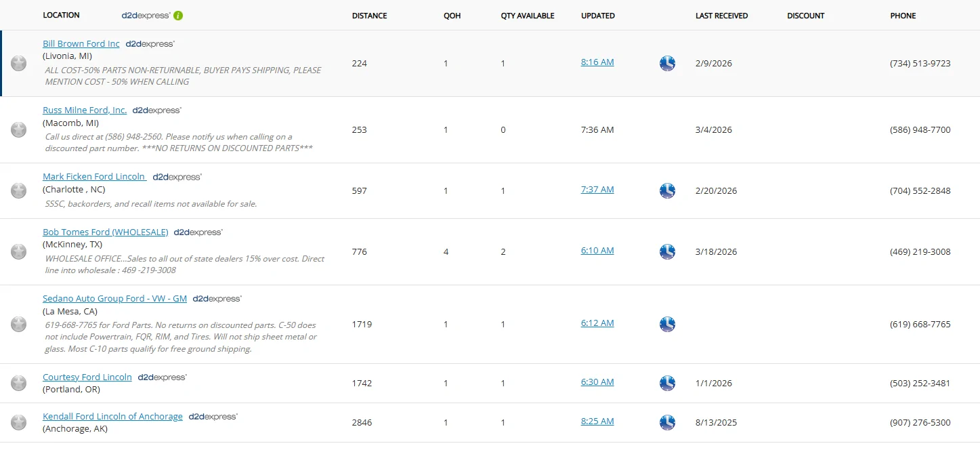Image resolution: width=980 pixels, height=452 pixels.
Task: Click phone number (619) 668-7765
Action: (920, 325)
